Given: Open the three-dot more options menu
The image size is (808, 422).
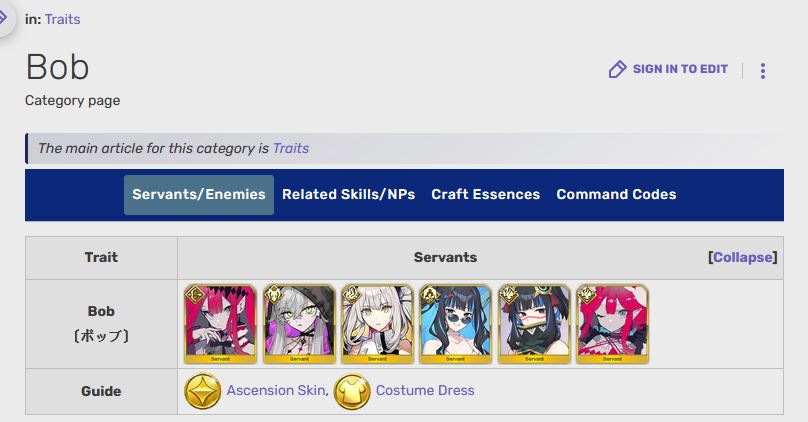Looking at the screenshot, I should pos(763,71).
